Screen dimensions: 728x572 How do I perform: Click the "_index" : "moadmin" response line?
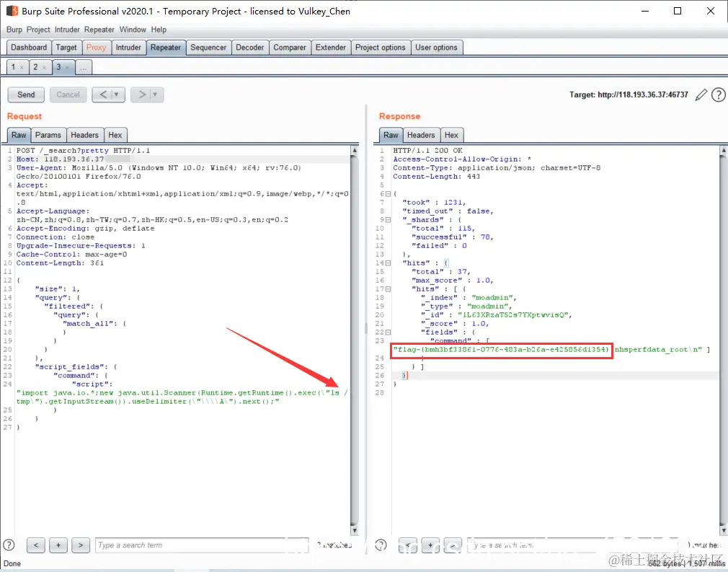(469, 297)
